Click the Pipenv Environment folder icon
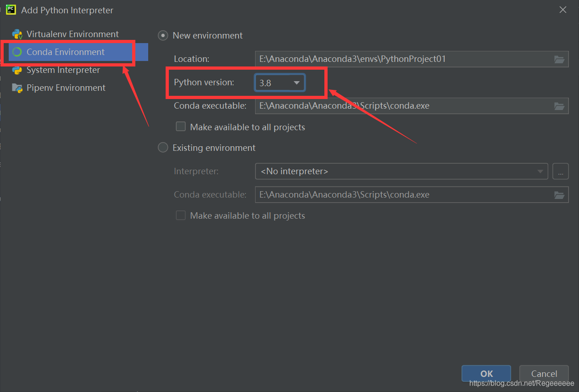579x392 pixels. [17, 88]
